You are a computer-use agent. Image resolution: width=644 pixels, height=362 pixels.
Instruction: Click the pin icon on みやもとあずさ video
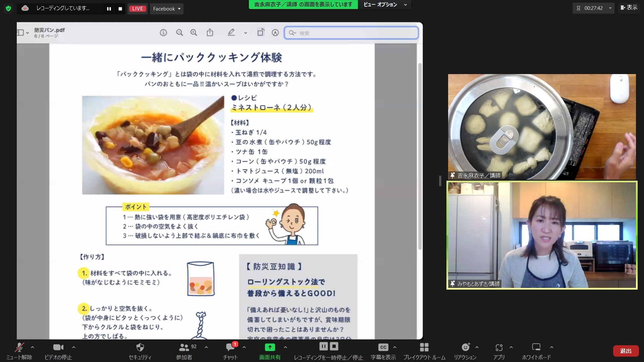click(x=453, y=284)
